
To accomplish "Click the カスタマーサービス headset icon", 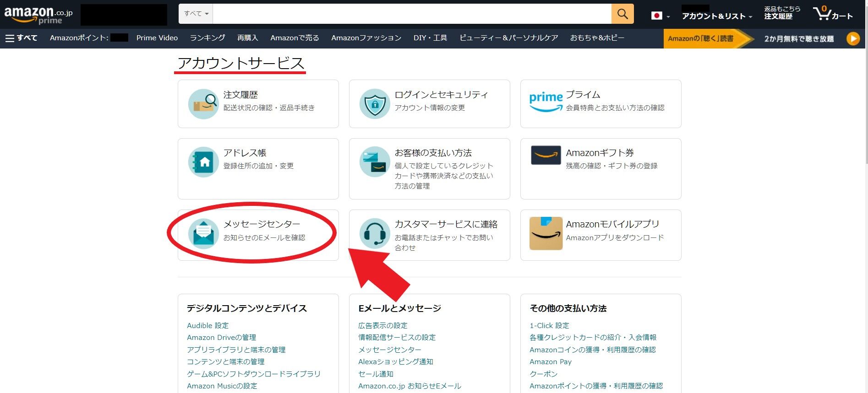I will click(x=375, y=233).
